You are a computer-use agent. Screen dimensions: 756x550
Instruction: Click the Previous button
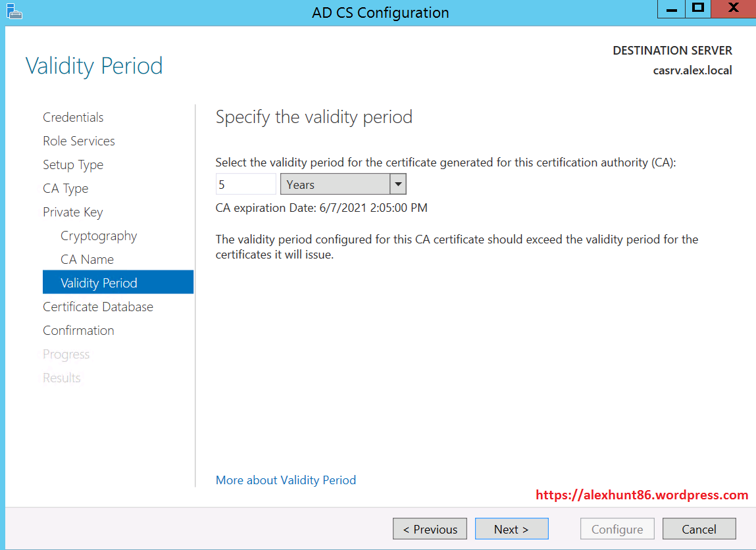pyautogui.click(x=430, y=529)
